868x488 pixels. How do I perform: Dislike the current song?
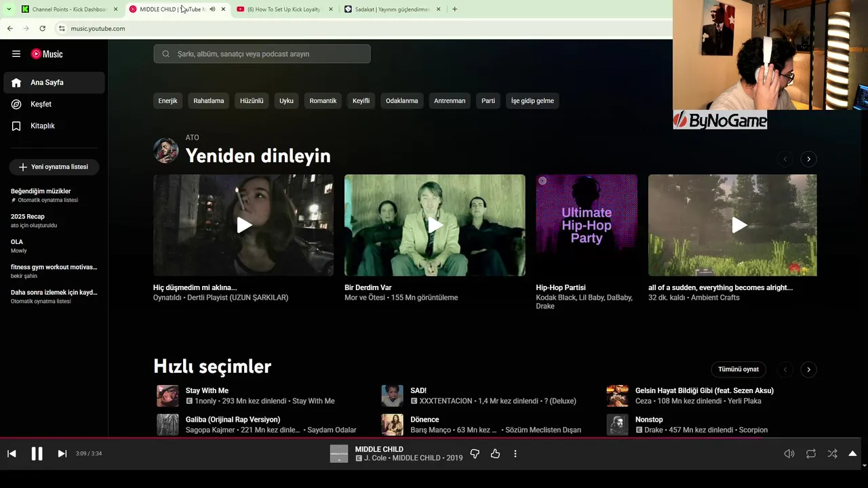[x=475, y=453]
